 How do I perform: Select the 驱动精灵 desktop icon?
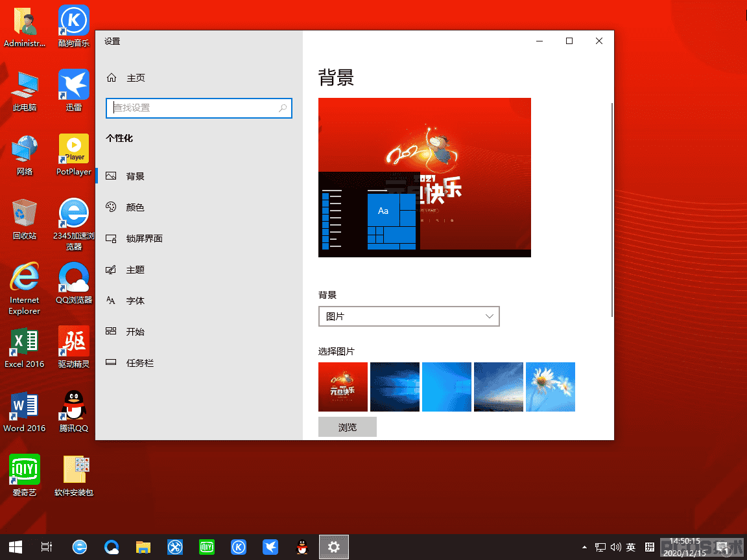coord(74,347)
